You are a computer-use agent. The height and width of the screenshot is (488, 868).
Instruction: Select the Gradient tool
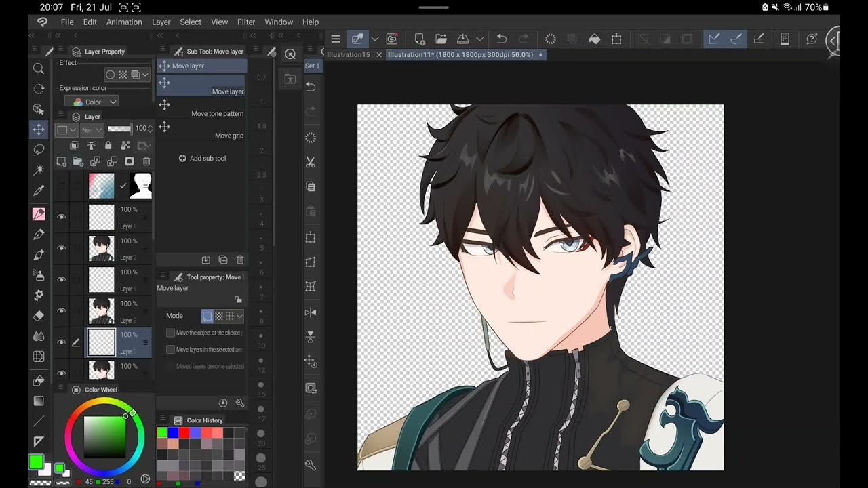point(39,401)
